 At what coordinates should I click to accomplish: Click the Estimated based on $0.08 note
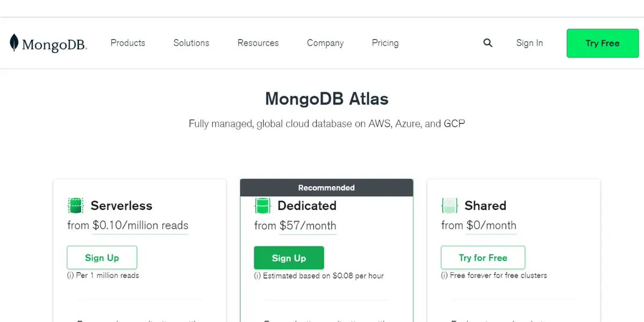(x=319, y=276)
